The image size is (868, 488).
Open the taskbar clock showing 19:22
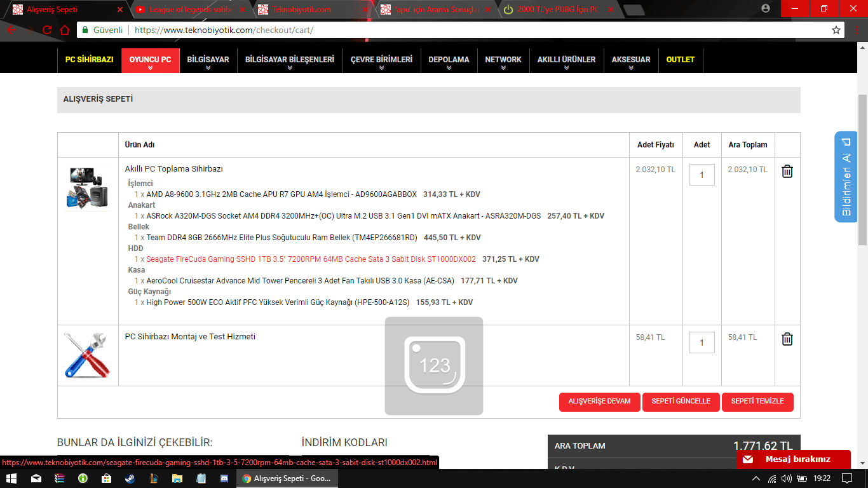822,478
